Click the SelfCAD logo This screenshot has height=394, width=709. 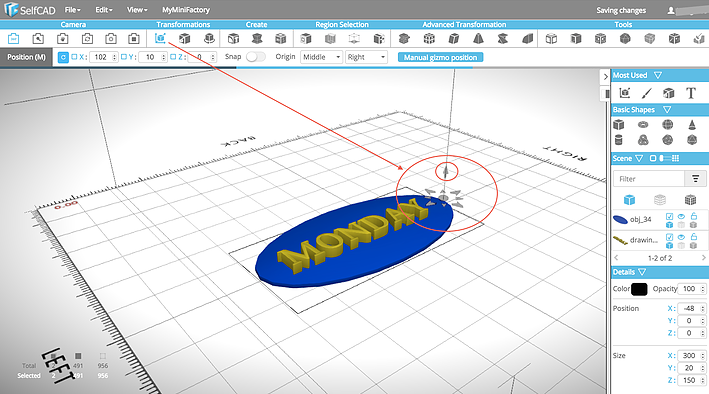30,9
